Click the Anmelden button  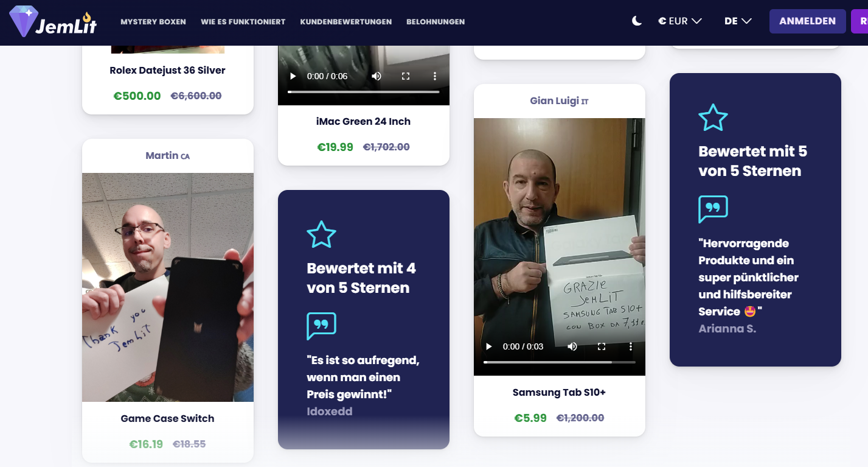807,21
